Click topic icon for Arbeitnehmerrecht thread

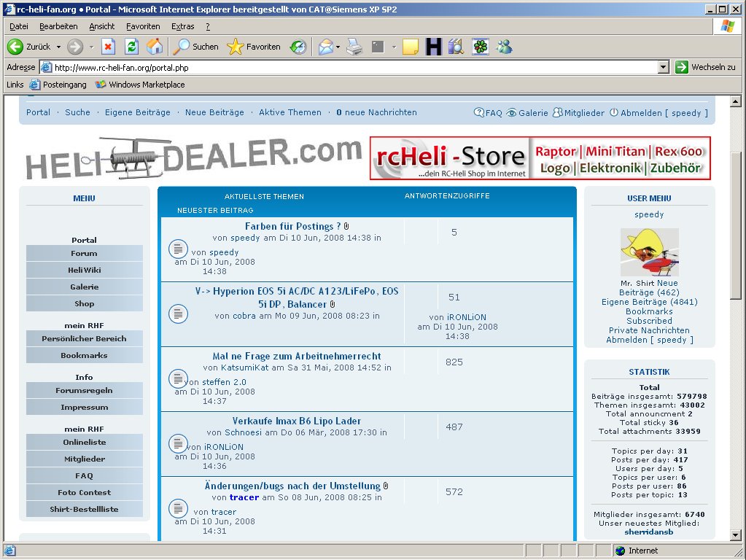tap(178, 378)
